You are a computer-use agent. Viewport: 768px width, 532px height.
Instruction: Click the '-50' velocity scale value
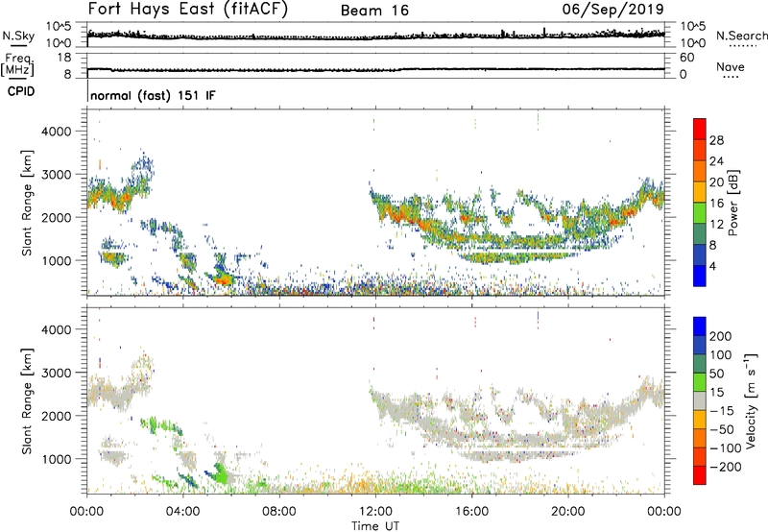722,429
